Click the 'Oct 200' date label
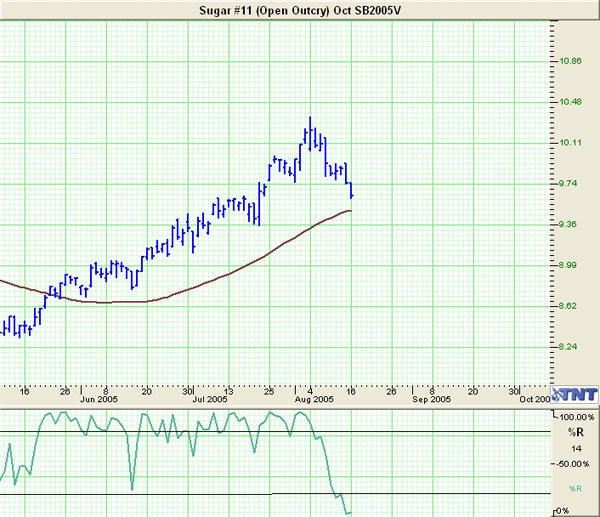This screenshot has width=600, height=517. pos(535,400)
